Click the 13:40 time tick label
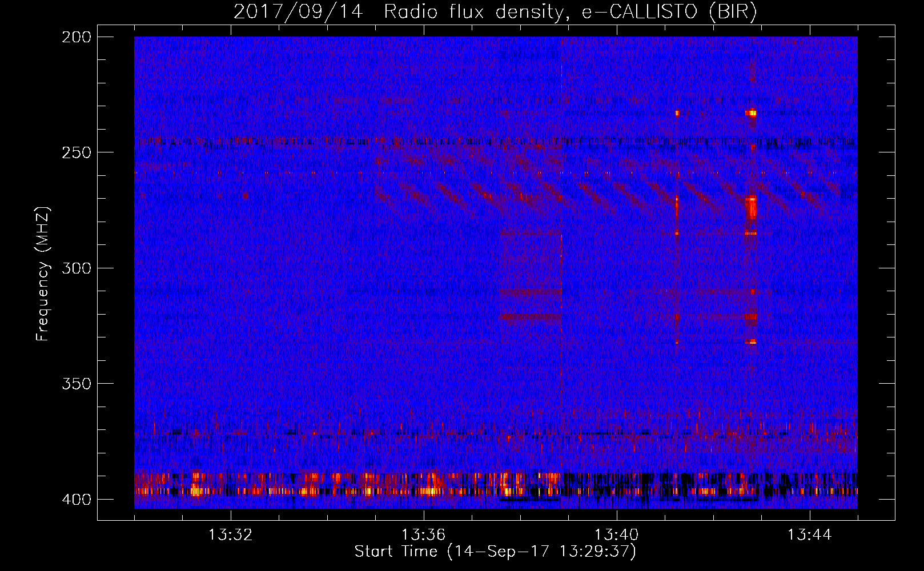Image resolution: width=924 pixels, height=571 pixels. pyautogui.click(x=617, y=535)
